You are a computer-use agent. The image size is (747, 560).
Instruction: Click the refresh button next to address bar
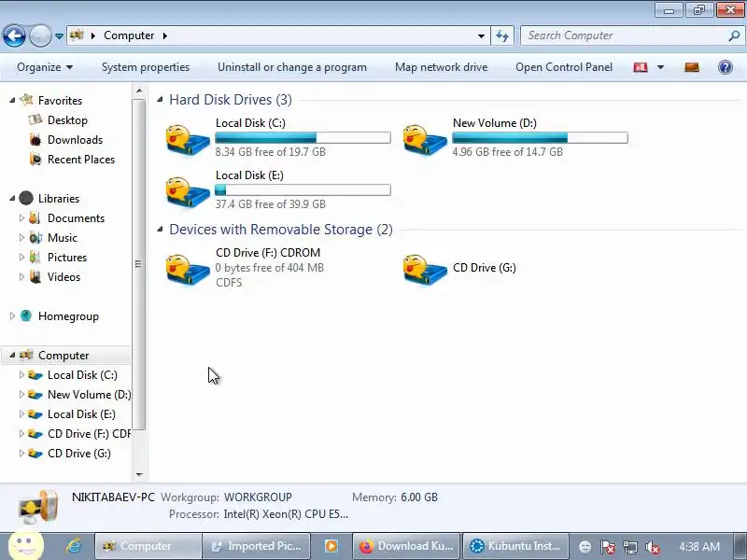(x=502, y=35)
